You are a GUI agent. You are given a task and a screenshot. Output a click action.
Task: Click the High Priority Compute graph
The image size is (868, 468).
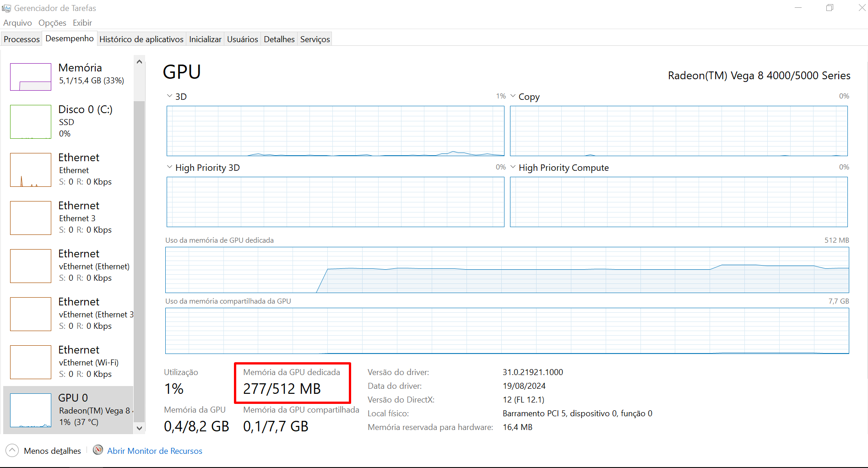679,202
